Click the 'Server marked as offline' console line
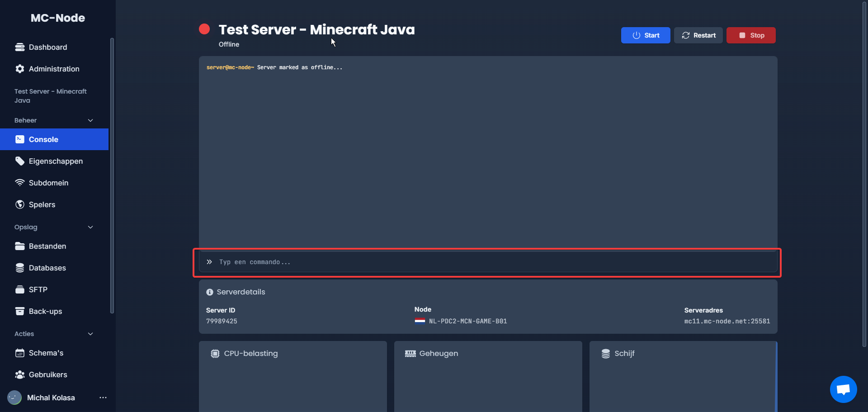This screenshot has width=868, height=412. point(274,67)
